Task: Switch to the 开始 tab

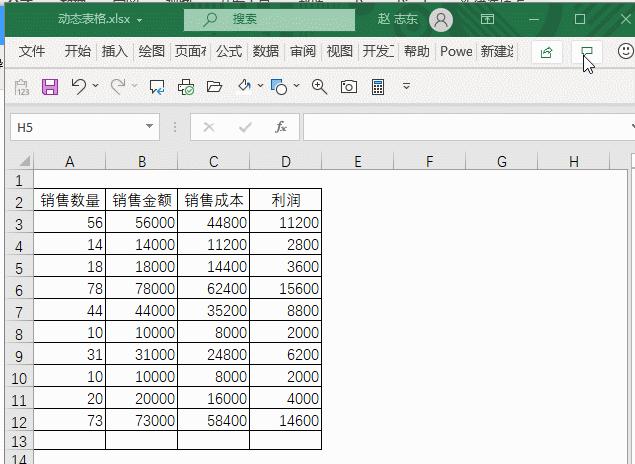Action: tap(77, 51)
